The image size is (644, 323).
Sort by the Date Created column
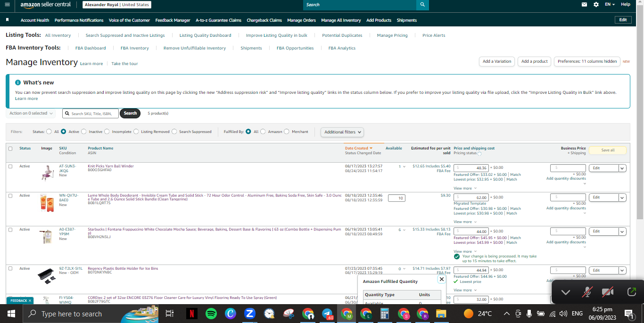pyautogui.click(x=358, y=148)
